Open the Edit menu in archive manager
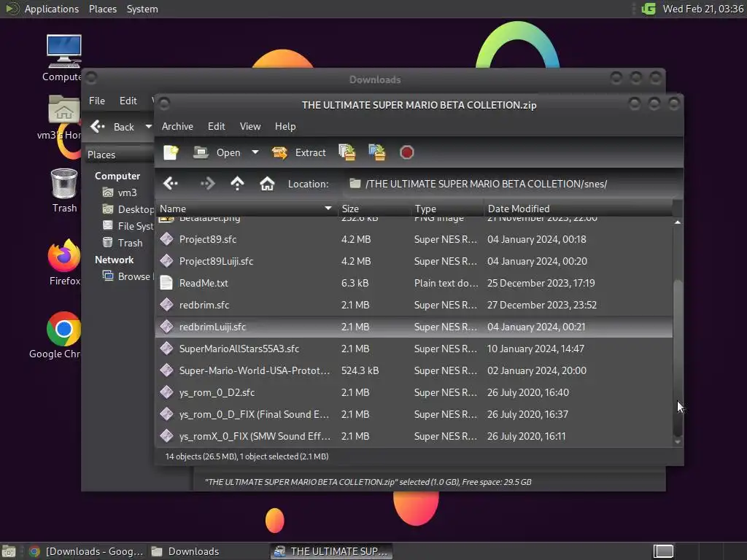747x560 pixels. point(216,126)
